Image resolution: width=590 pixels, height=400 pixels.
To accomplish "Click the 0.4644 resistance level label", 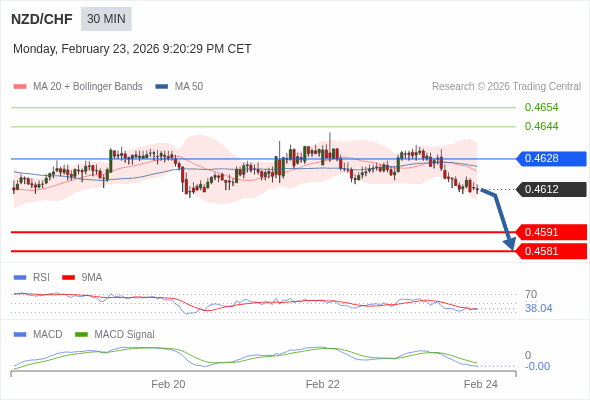I will pos(541,126).
